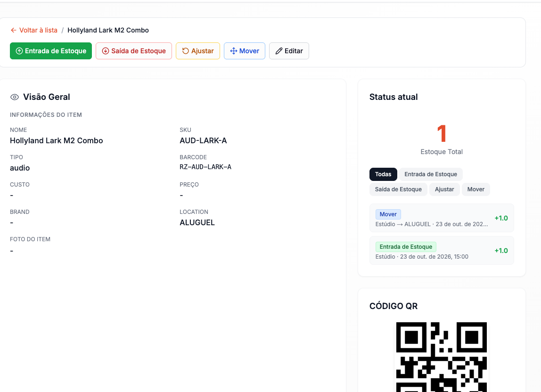Filter history by Saída de Estoque tab
The image size is (541, 392).
click(398, 189)
